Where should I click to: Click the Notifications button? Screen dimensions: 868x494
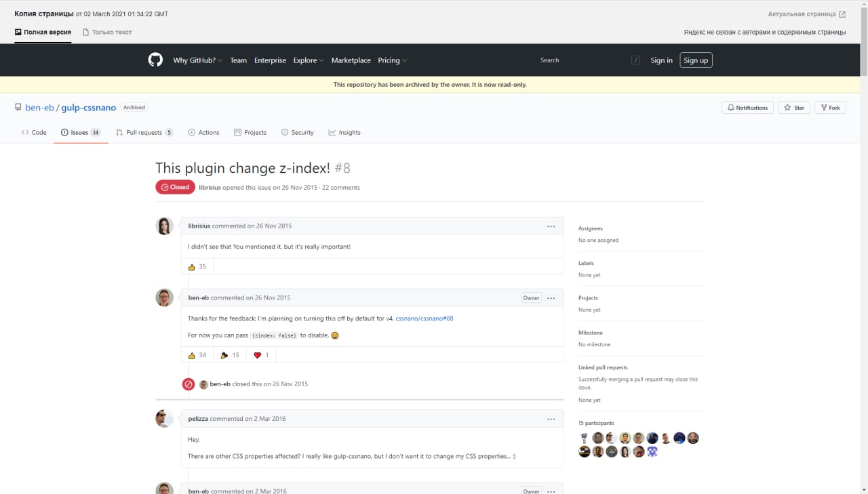tap(747, 108)
